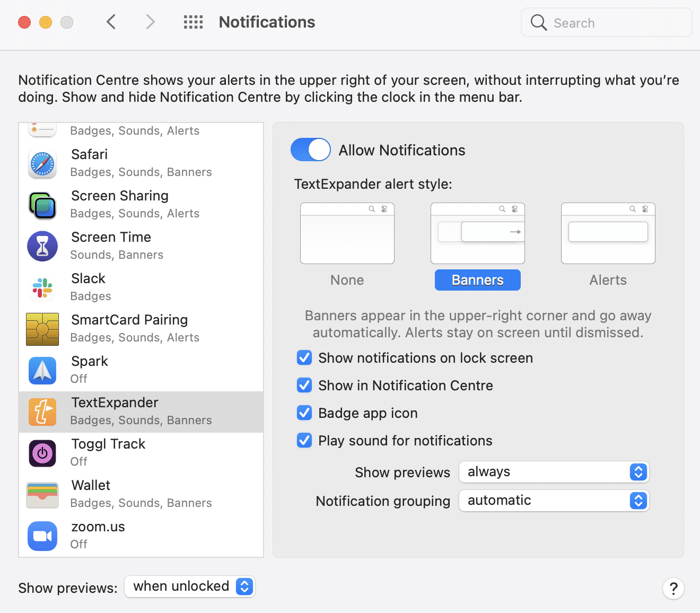Click the Screen Time hourglass icon
This screenshot has height=613, width=700.
pyautogui.click(x=42, y=246)
